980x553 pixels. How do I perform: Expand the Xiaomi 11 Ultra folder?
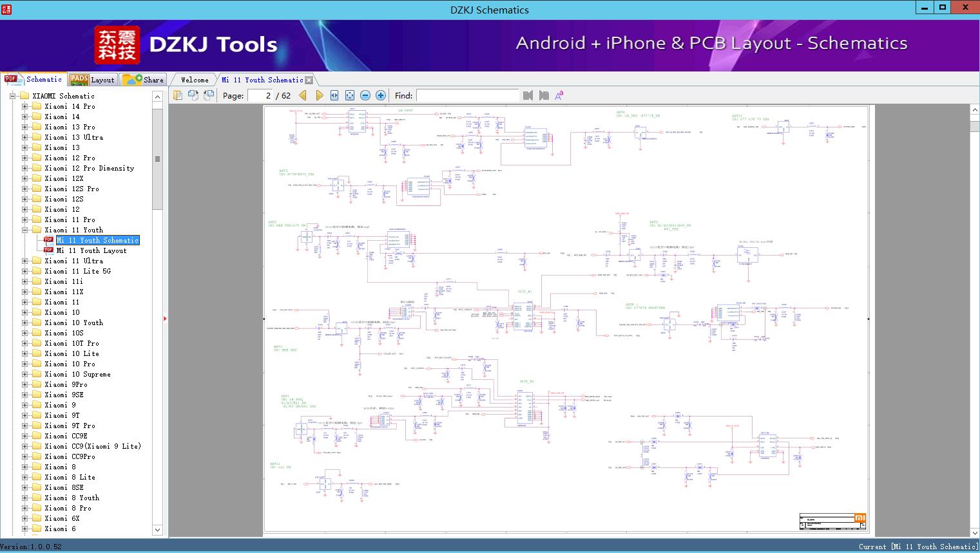[24, 261]
